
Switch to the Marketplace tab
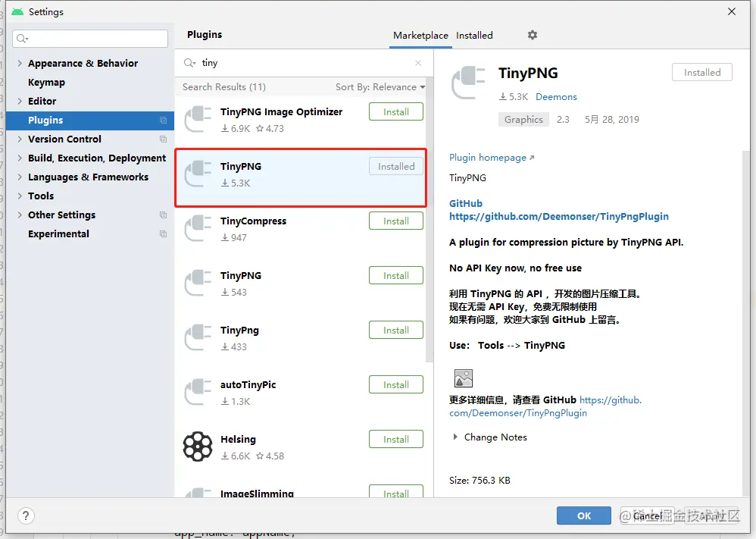(420, 35)
